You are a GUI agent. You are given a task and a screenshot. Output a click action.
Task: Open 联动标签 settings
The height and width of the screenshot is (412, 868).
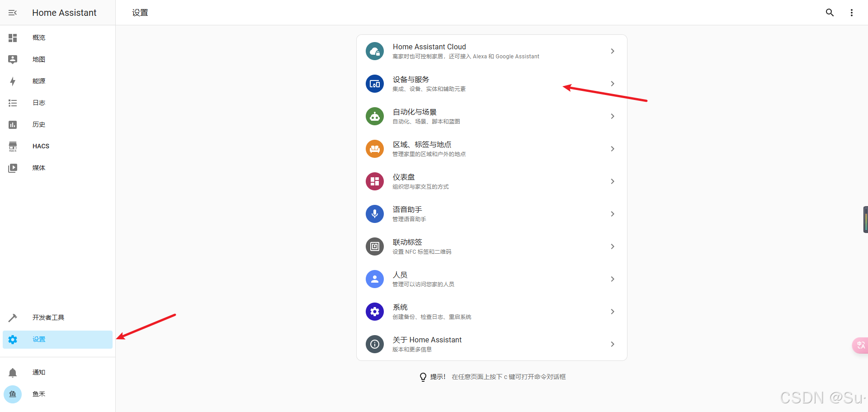coord(491,246)
